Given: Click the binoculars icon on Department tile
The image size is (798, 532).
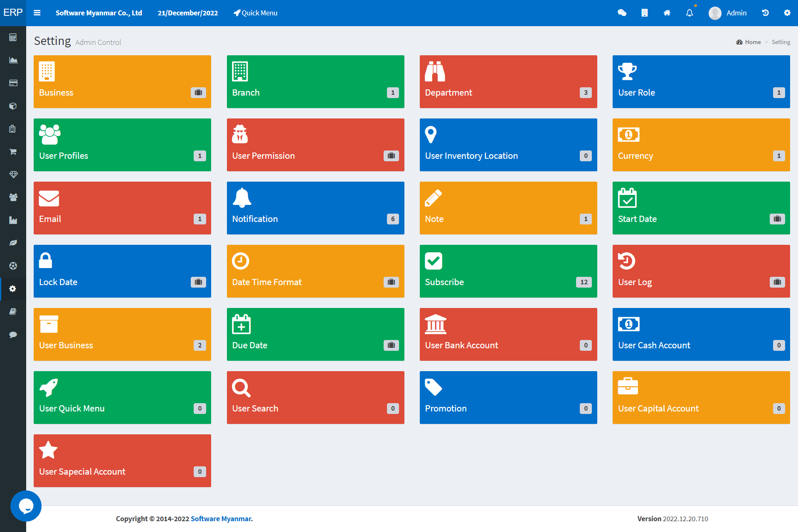Looking at the screenshot, I should click(x=435, y=71).
